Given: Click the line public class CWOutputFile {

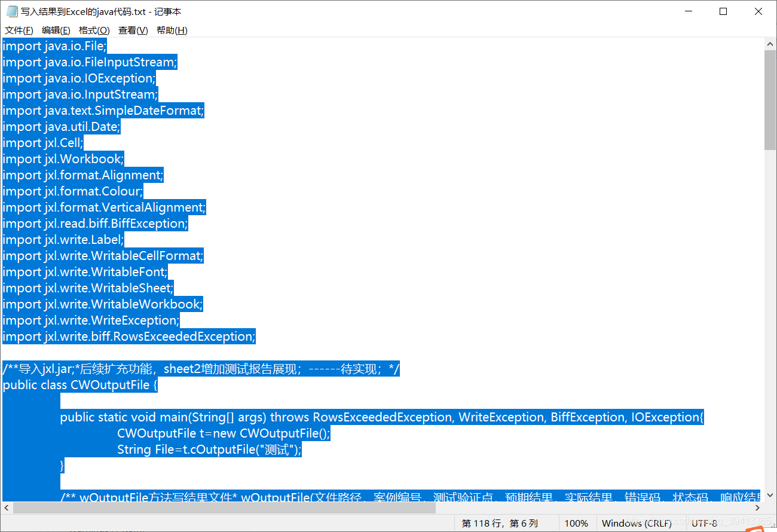Looking at the screenshot, I should [x=80, y=385].
